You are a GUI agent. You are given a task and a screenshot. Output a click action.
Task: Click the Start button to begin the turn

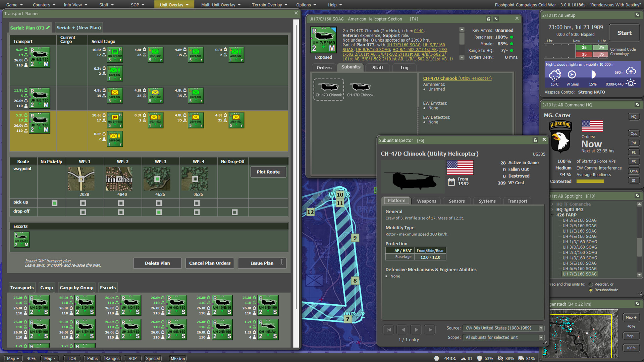624,33
